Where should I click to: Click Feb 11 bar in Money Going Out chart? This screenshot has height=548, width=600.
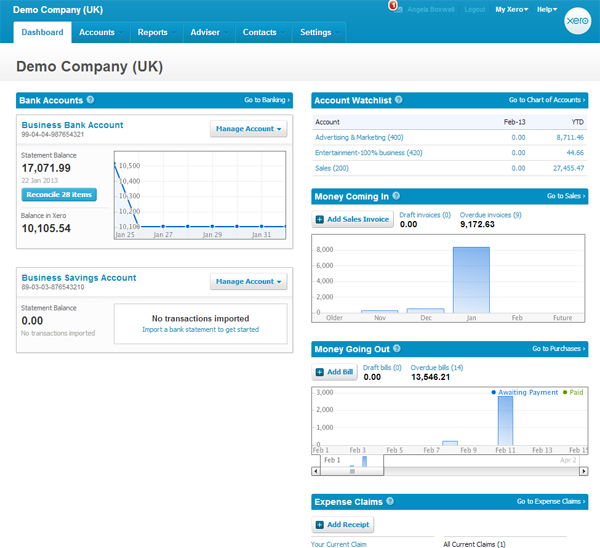pyautogui.click(x=505, y=421)
